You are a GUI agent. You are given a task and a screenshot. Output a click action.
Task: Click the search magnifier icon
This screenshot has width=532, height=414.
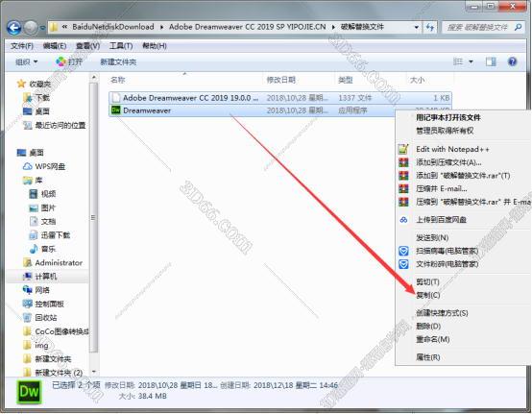pos(518,27)
